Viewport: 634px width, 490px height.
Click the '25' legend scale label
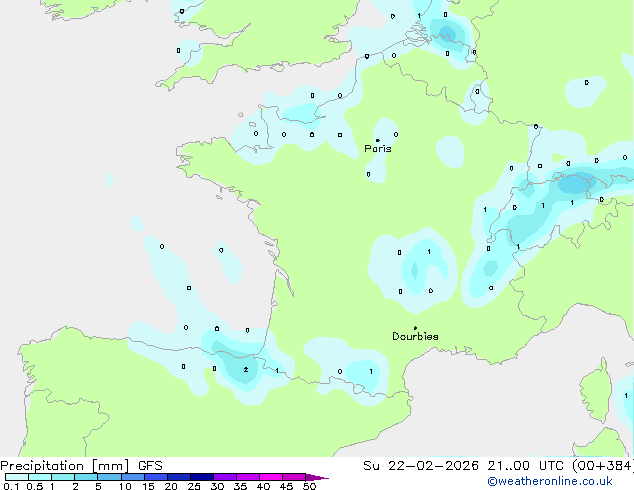194,486
